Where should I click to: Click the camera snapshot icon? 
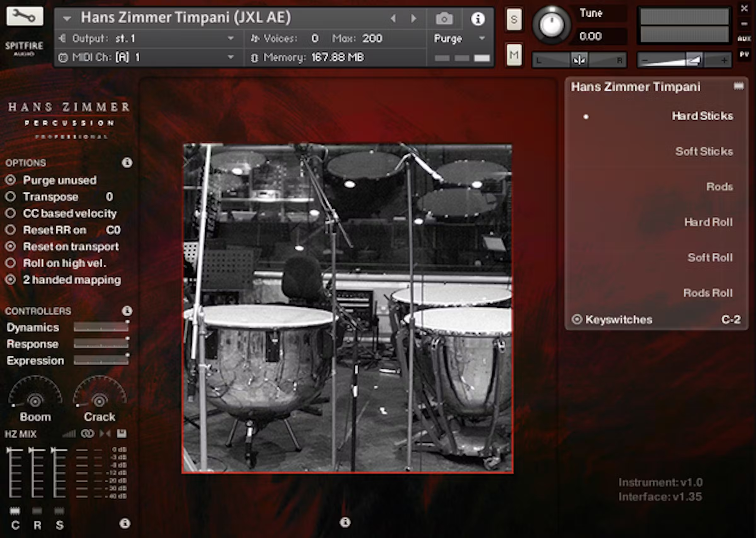point(444,19)
